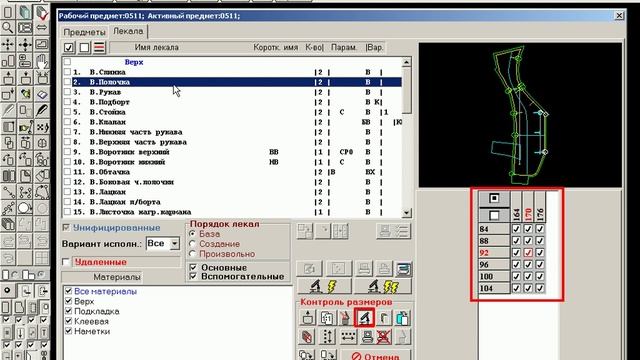
Task: Click the Имя лекала column header
Action: click(x=156, y=47)
